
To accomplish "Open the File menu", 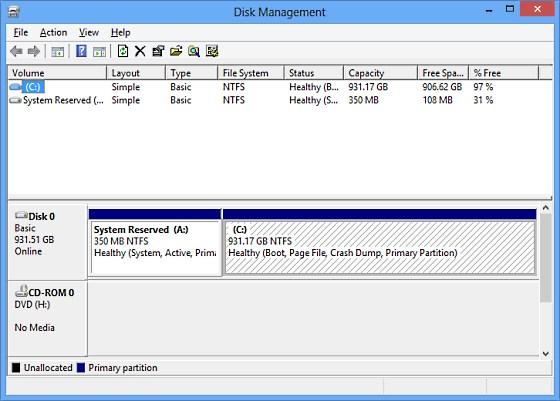I will pos(21,32).
